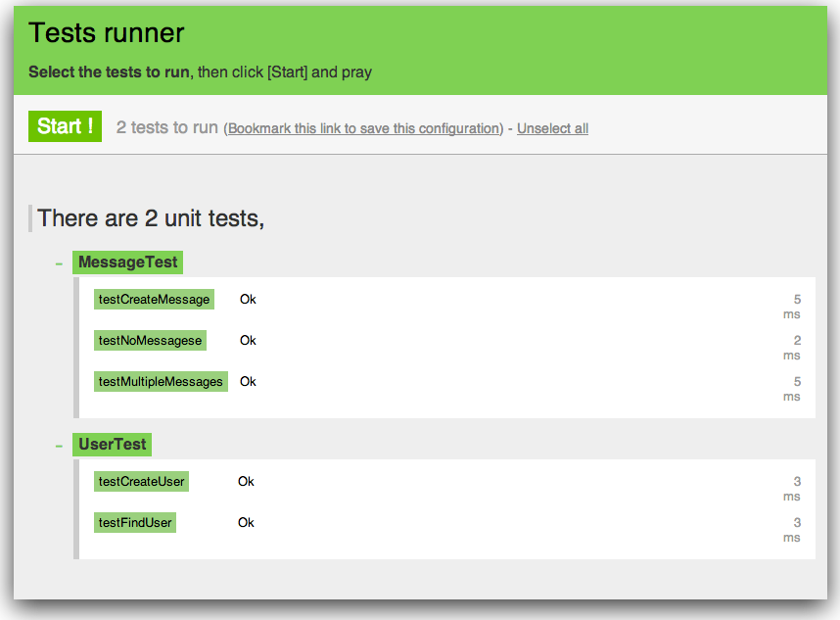Viewport: 840px width, 620px height.
Task: Deselect the testCreateMessage test
Action: (x=154, y=300)
